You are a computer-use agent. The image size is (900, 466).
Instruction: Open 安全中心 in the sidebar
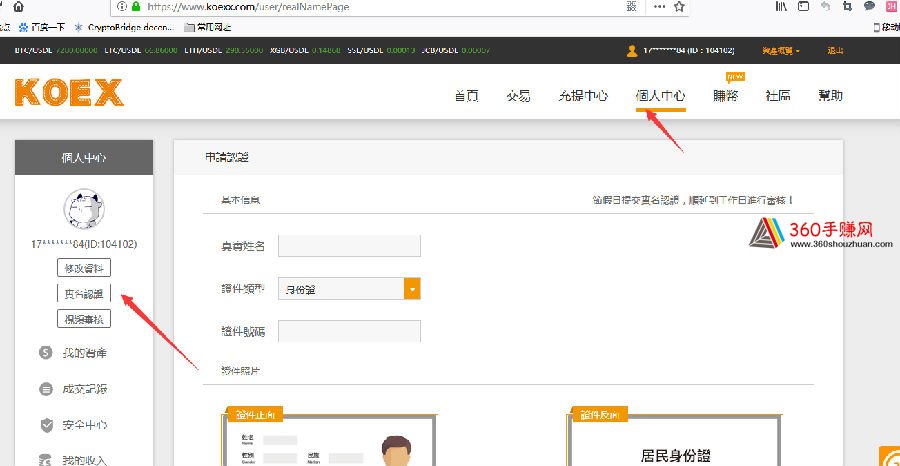tap(84, 425)
